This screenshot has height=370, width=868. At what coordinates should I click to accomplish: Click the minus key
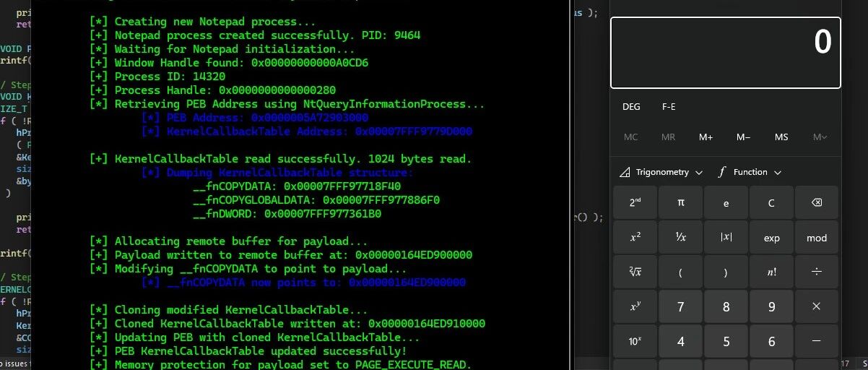816,342
